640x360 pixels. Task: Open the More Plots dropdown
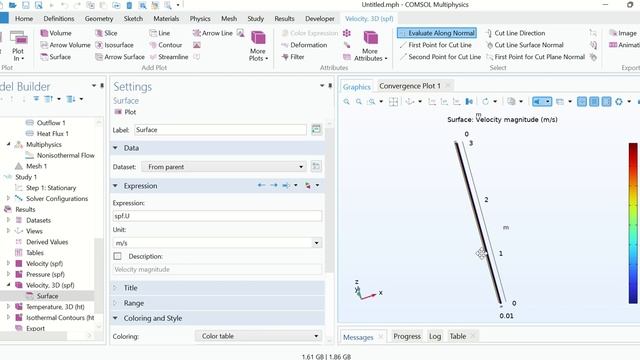click(258, 46)
